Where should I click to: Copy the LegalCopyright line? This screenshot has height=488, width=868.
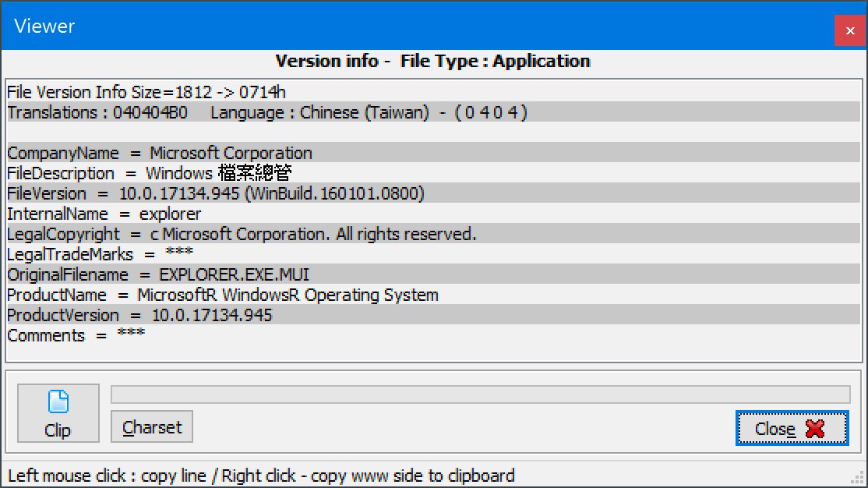click(x=434, y=234)
